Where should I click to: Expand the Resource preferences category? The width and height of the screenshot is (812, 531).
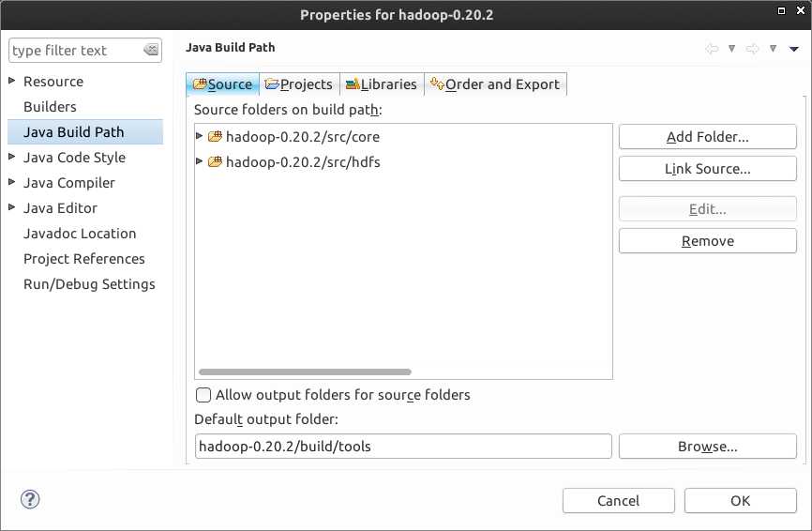tap(12, 82)
